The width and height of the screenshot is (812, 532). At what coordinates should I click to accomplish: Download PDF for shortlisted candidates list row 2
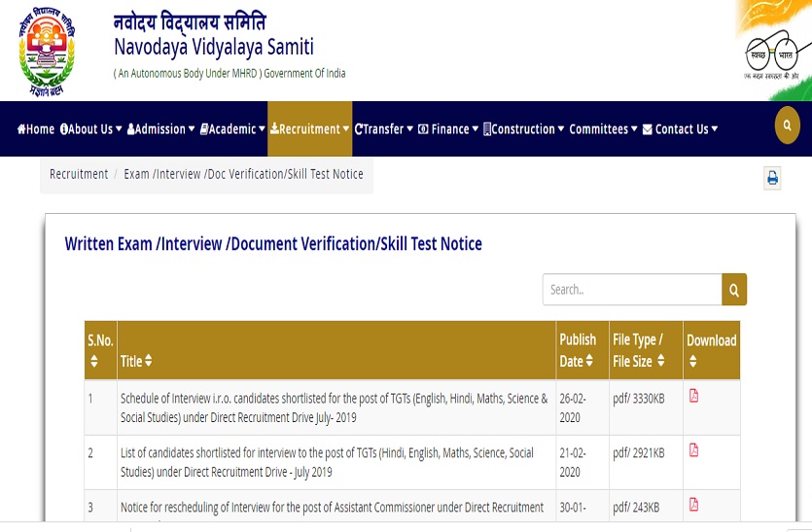pos(694,450)
